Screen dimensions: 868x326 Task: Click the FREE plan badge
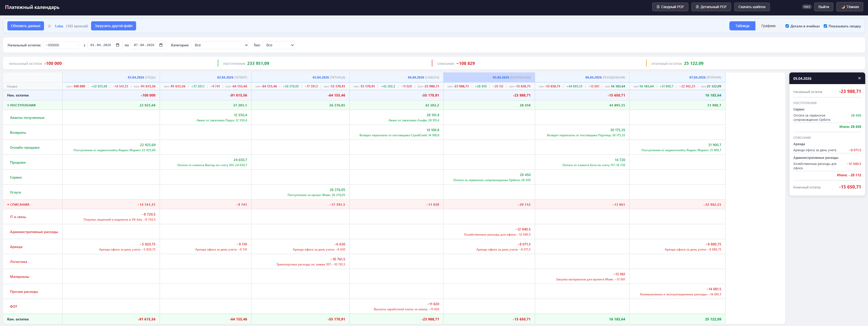(807, 7)
